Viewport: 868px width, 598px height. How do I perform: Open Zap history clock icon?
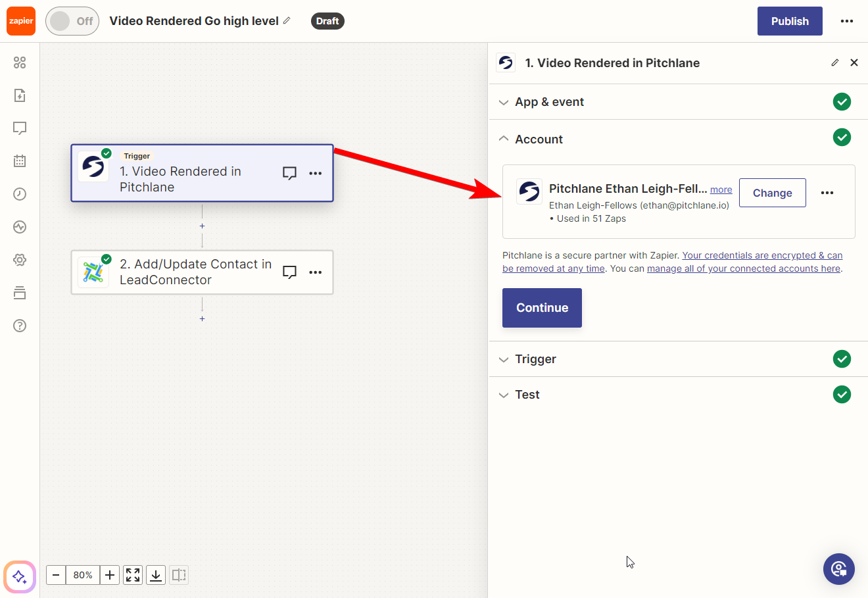click(x=20, y=194)
